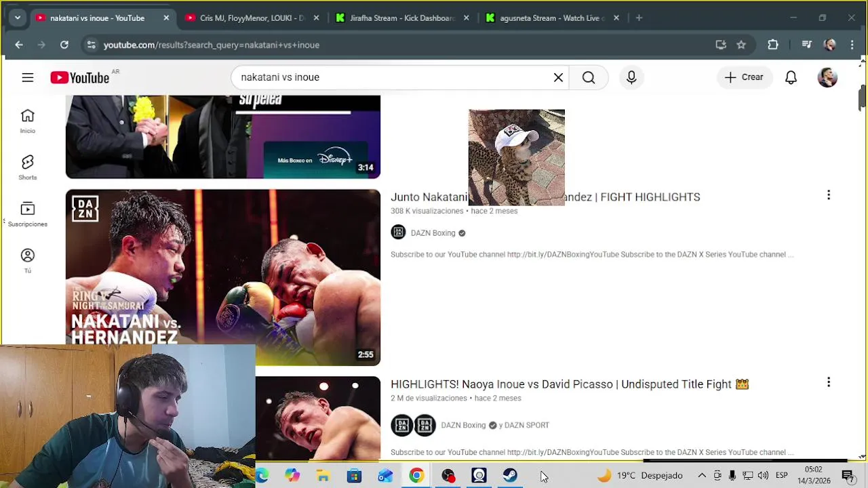Open Chrome extensions puzzle icon

coord(773,45)
